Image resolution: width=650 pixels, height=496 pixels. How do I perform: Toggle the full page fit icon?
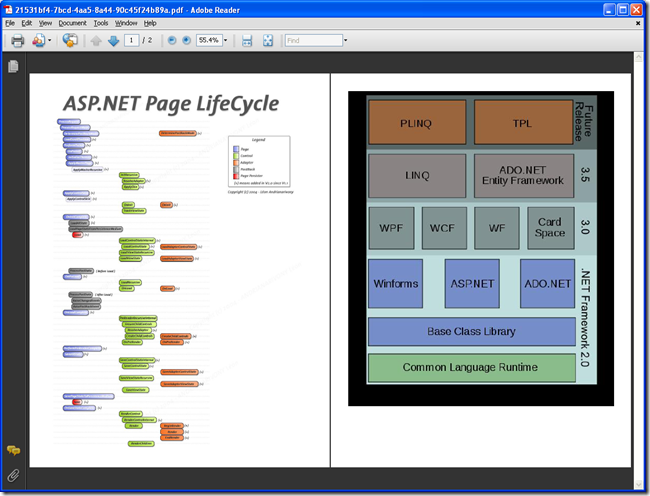coord(268,41)
